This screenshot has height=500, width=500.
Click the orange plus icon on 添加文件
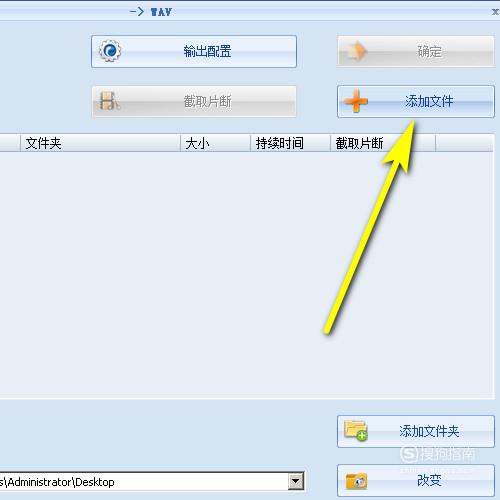(x=356, y=101)
